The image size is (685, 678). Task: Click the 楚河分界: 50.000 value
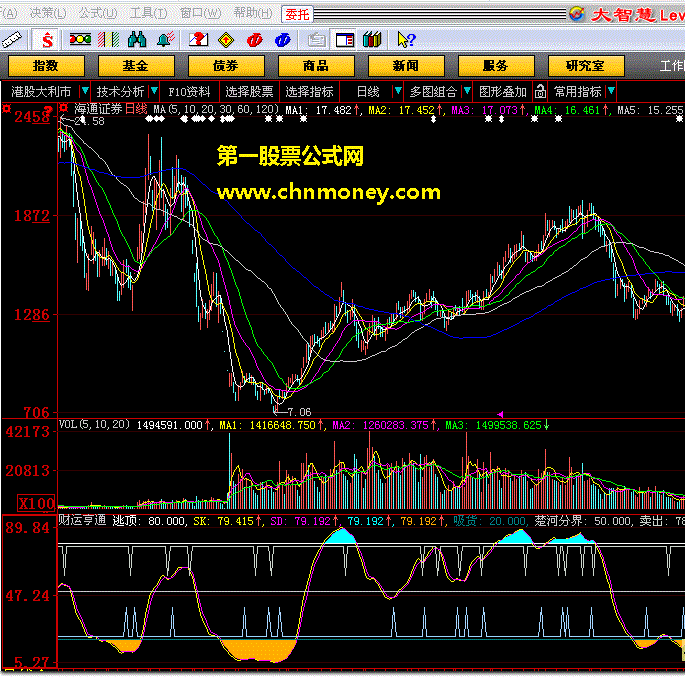point(584,521)
